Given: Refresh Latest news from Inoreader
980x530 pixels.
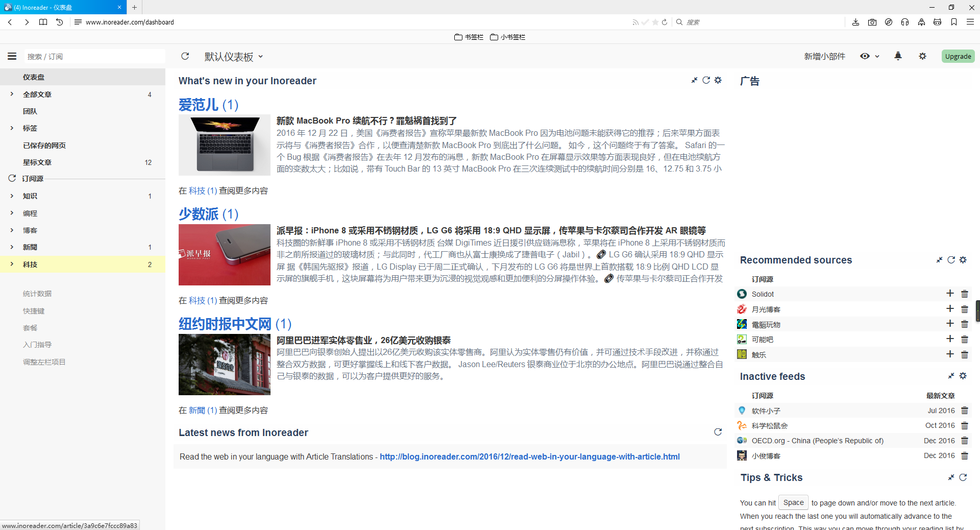Looking at the screenshot, I should click(718, 432).
